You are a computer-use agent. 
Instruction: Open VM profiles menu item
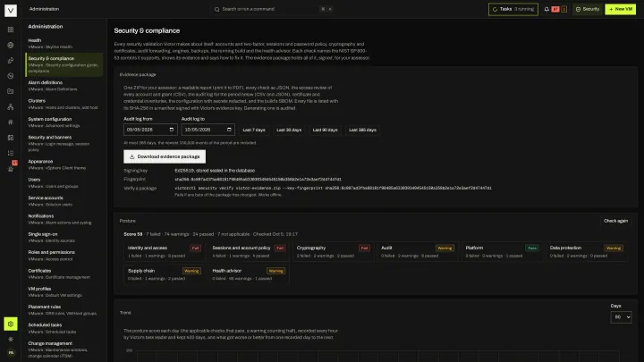point(64,291)
